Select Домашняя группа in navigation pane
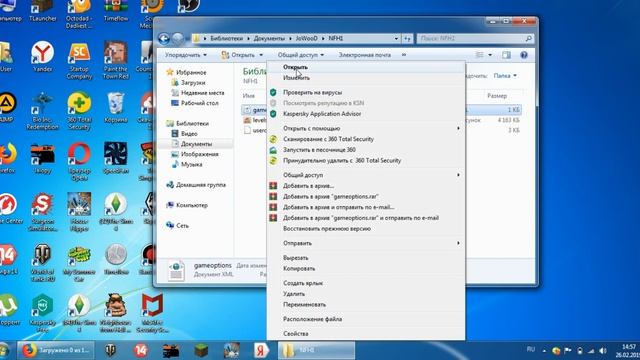Screen dimensions: 640x360 (200, 185)
